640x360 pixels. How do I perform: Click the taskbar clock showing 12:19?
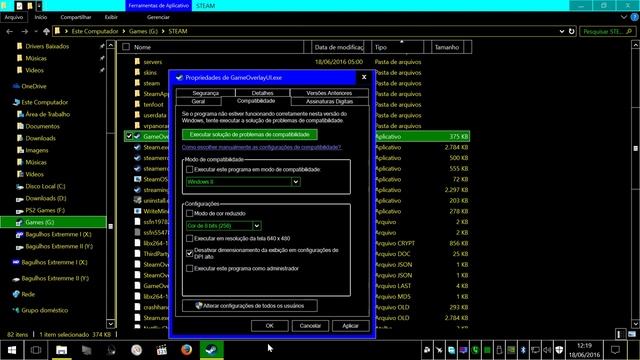[x=584, y=350]
